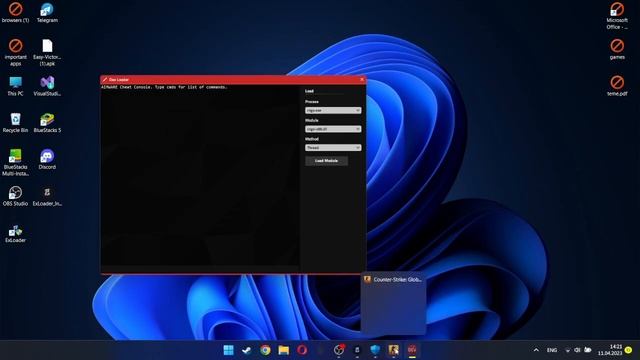Select the BlueStacks Multi-Instance shortcut

[16, 163]
